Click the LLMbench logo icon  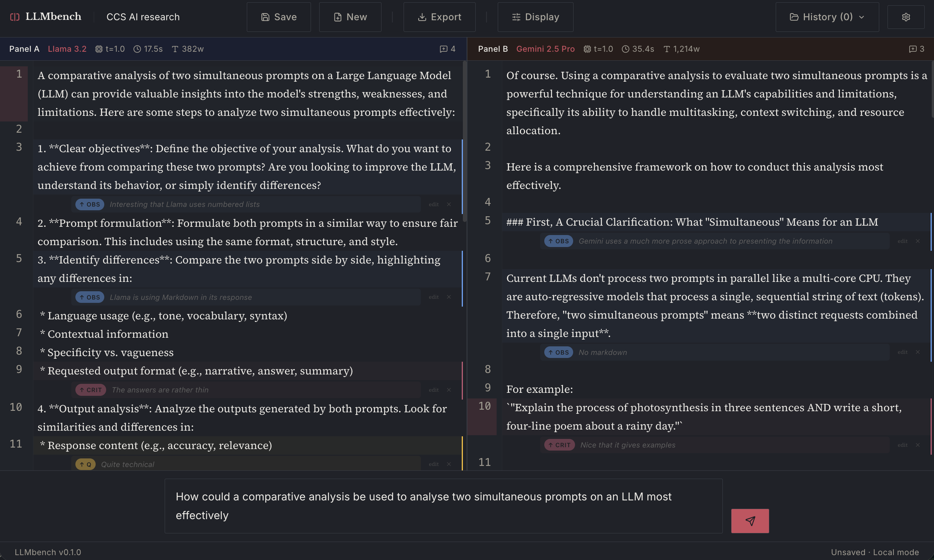pyautogui.click(x=15, y=17)
